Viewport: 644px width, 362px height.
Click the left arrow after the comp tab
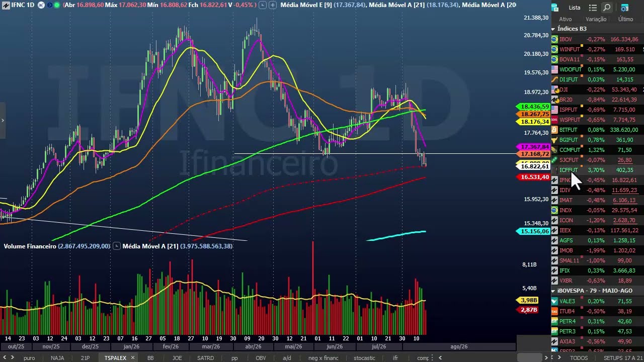pos(440,358)
